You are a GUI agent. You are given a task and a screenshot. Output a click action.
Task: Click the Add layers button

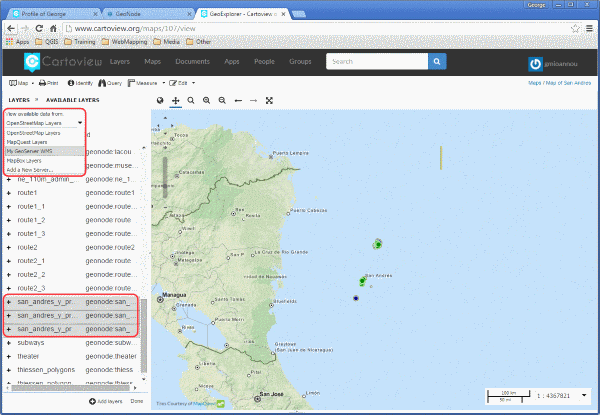[x=106, y=401]
